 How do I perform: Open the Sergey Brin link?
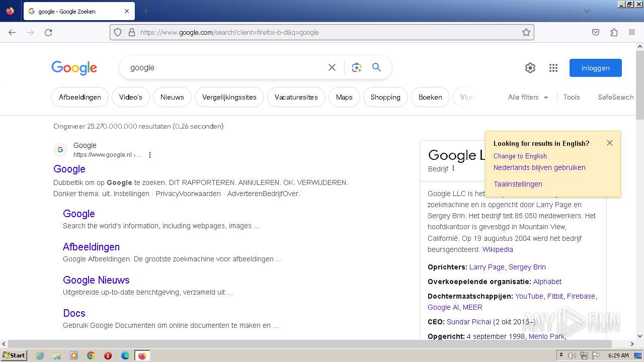point(527,267)
